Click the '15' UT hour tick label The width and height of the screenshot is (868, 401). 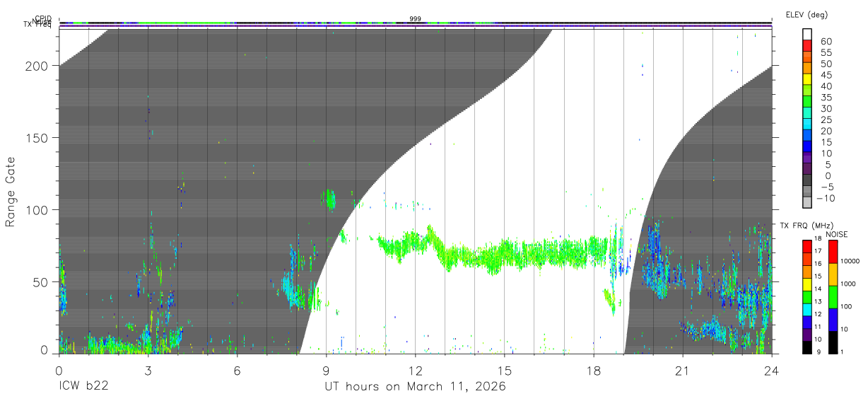(x=504, y=371)
